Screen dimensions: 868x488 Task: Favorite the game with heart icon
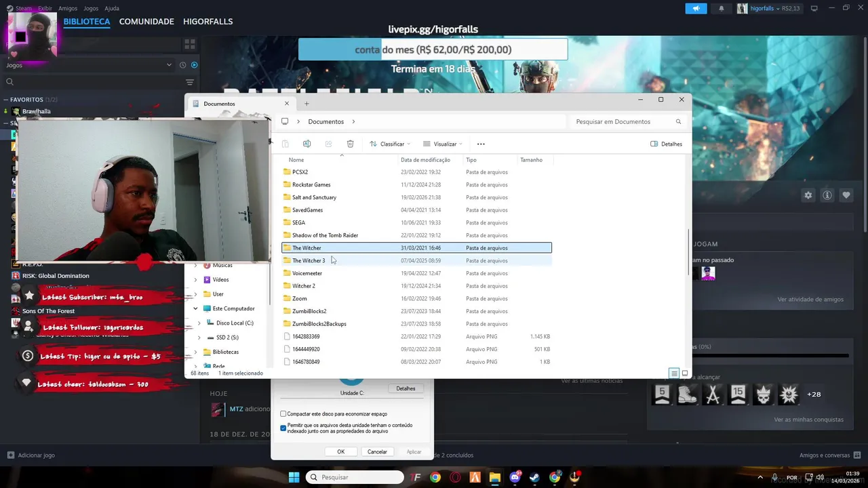pos(846,195)
